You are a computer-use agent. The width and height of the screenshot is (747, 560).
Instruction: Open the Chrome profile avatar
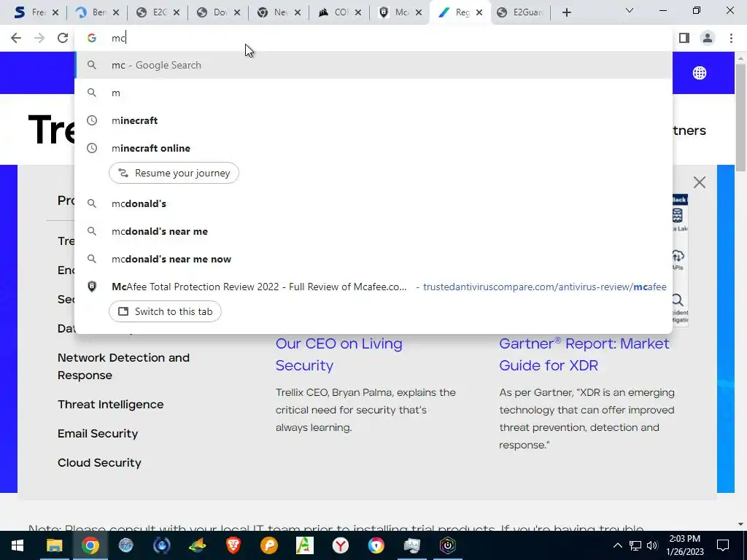(x=708, y=38)
